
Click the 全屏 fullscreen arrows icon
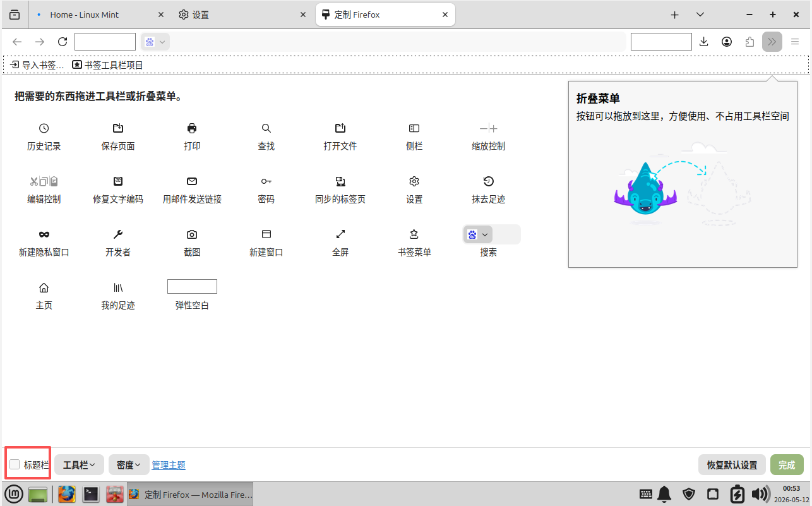[x=340, y=234]
